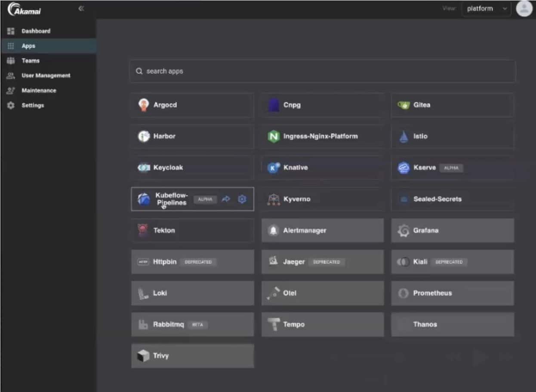536x392 pixels.
Task: Collapse the sidebar with double-chevron
Action: point(81,9)
